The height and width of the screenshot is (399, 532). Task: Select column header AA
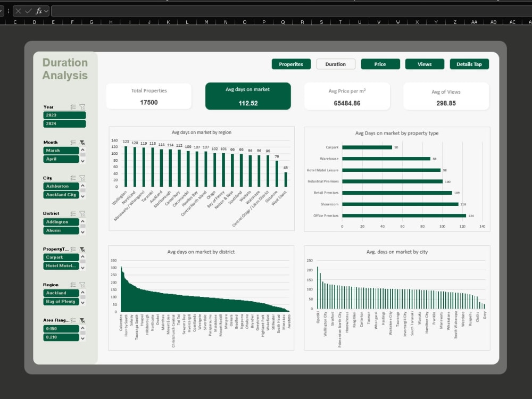click(x=474, y=22)
